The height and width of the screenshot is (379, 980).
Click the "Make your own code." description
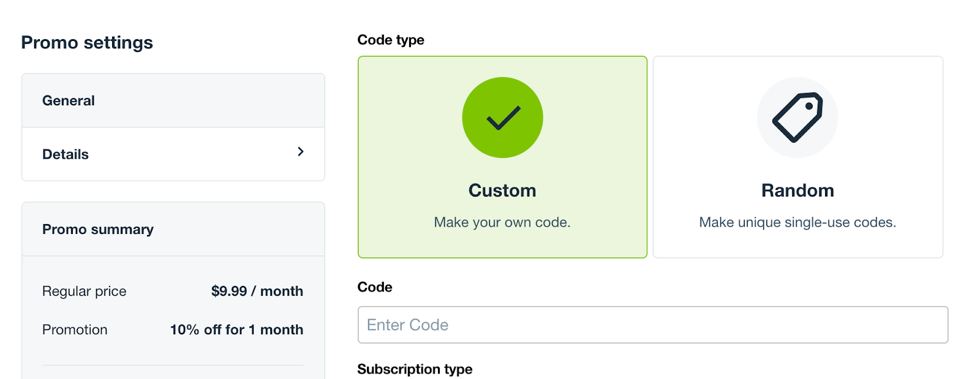point(502,222)
